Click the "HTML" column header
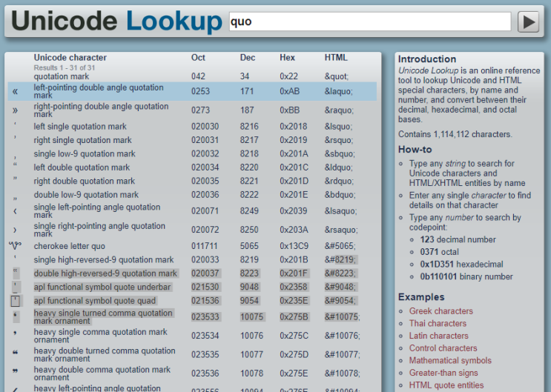551x392 pixels. (x=336, y=58)
